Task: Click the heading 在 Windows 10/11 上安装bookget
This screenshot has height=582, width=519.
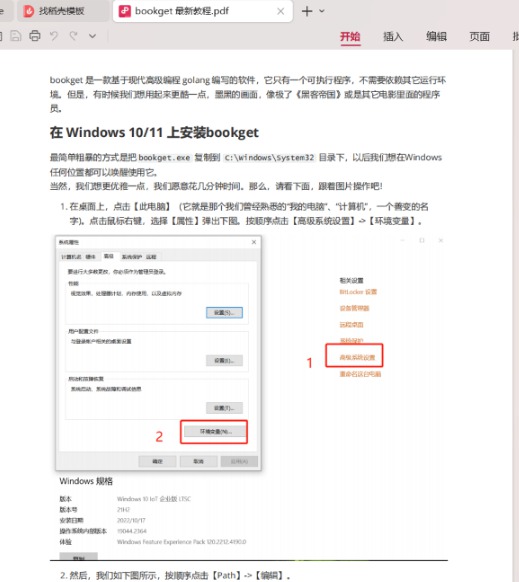Action: [x=154, y=133]
